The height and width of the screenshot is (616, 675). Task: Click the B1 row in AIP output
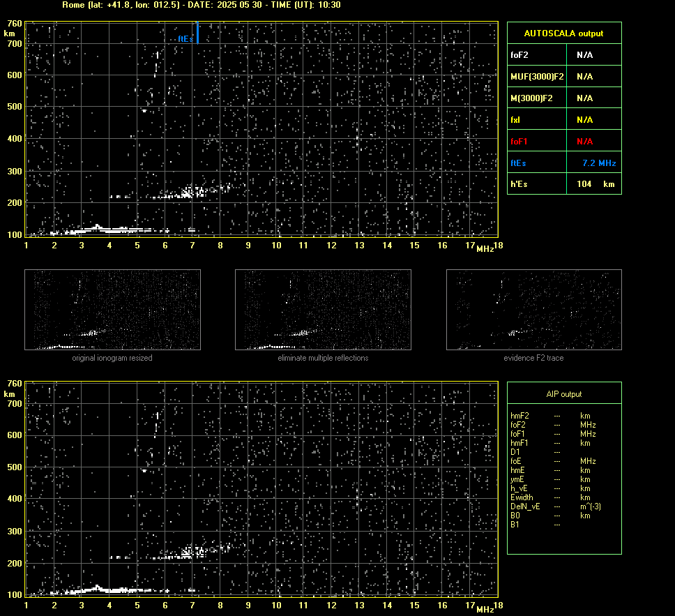click(x=536, y=524)
